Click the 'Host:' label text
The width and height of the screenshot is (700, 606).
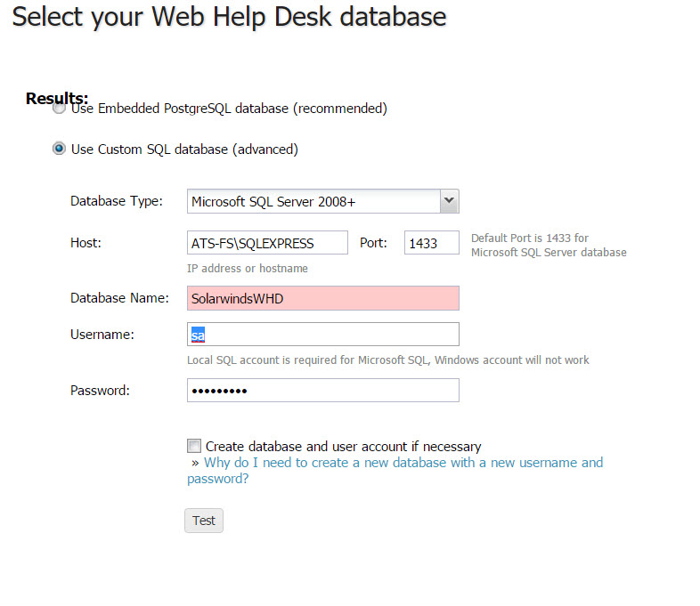coord(85,242)
